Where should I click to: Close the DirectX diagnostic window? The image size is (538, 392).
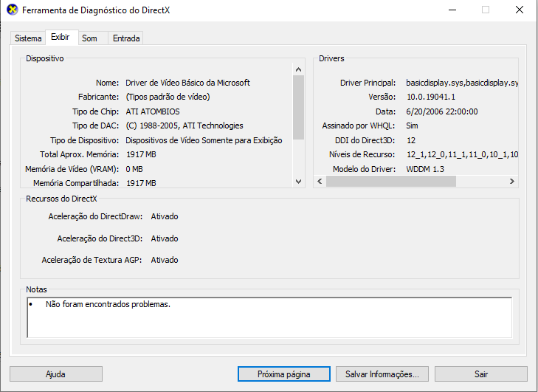(520, 10)
